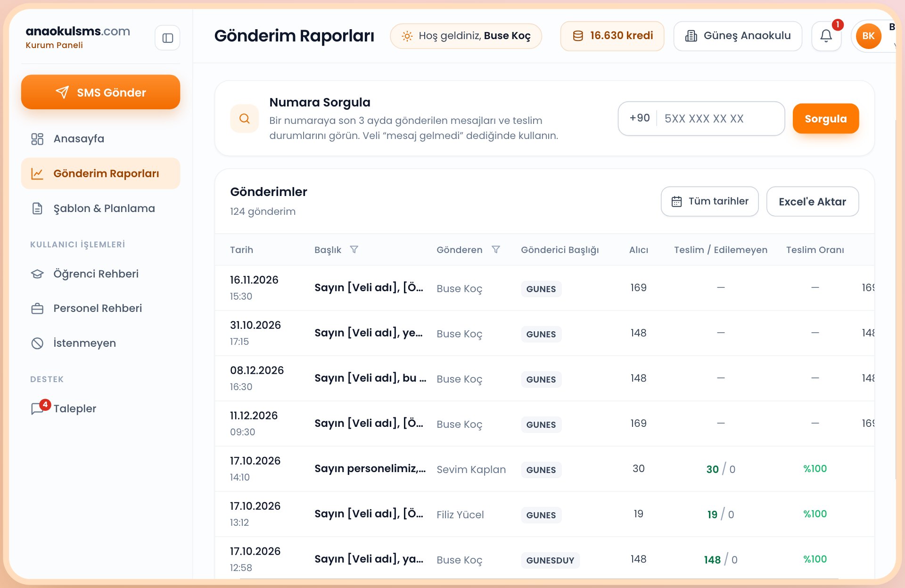Open the Güneş Anaokulu institution selector

[x=738, y=36]
